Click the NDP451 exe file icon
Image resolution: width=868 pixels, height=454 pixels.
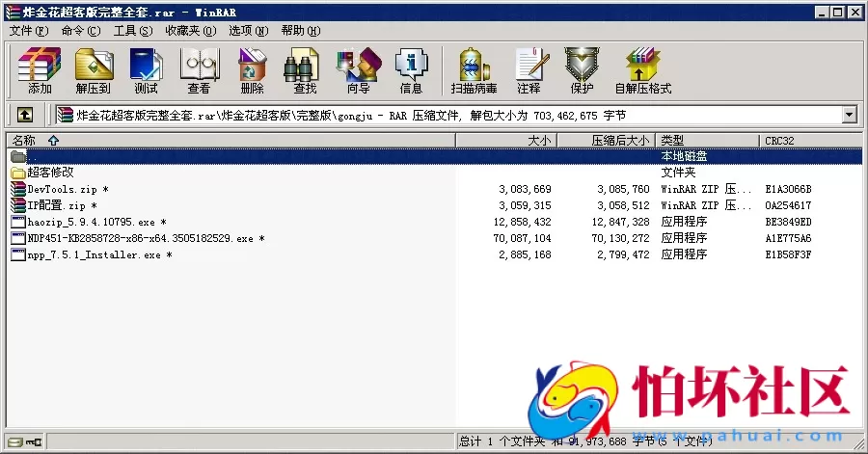pyautogui.click(x=18, y=238)
